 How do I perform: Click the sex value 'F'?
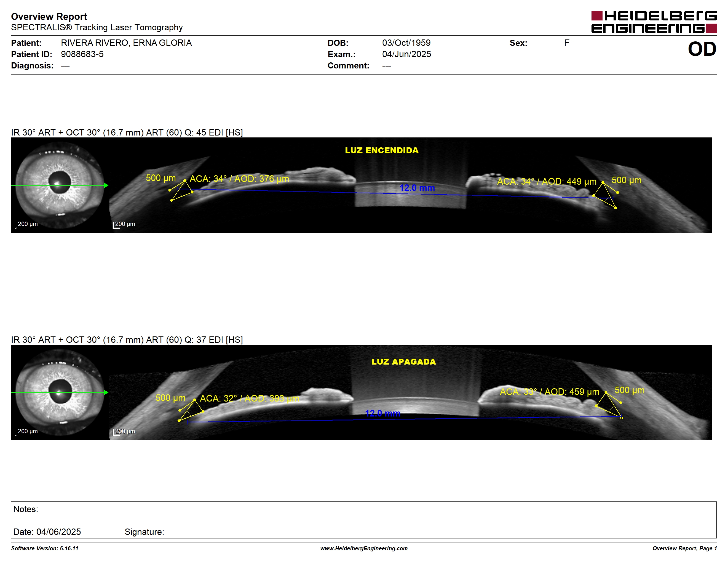(567, 43)
